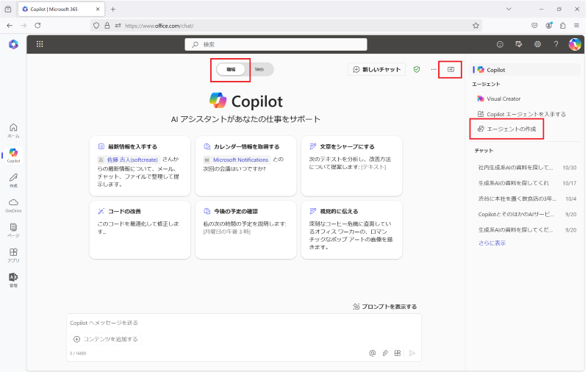Open Copilot in the left sidebar

coord(13,155)
